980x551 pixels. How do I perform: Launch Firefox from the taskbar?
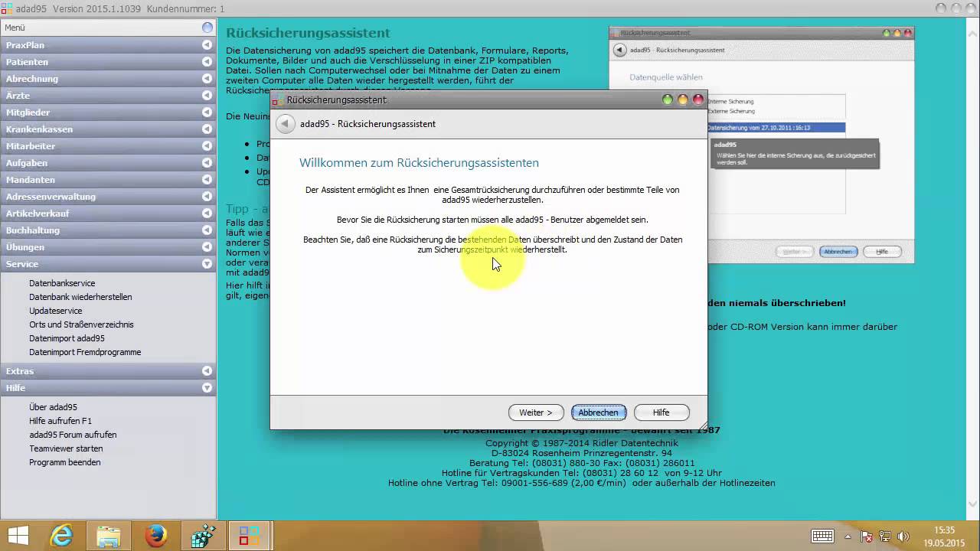tap(156, 536)
